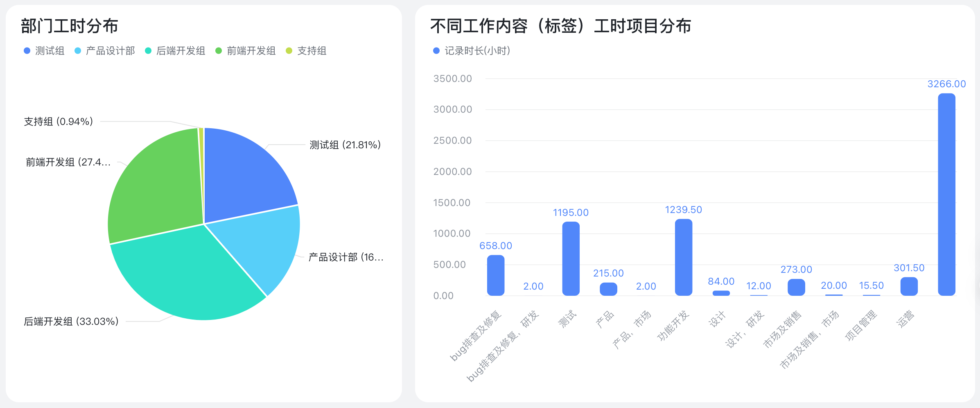Select the blue 测试组 pie slice
Viewport: 980px width, 408px height.
[x=242, y=176]
